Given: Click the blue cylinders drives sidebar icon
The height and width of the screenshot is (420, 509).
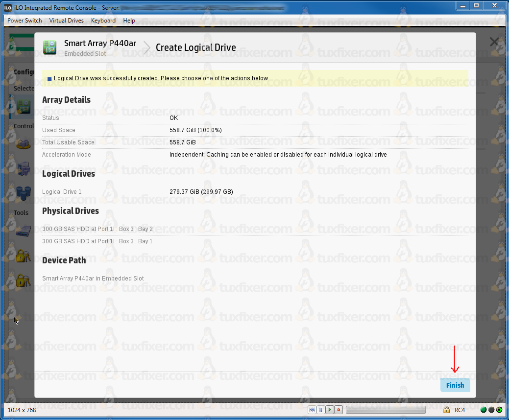Looking at the screenshot, I should click(23, 192).
